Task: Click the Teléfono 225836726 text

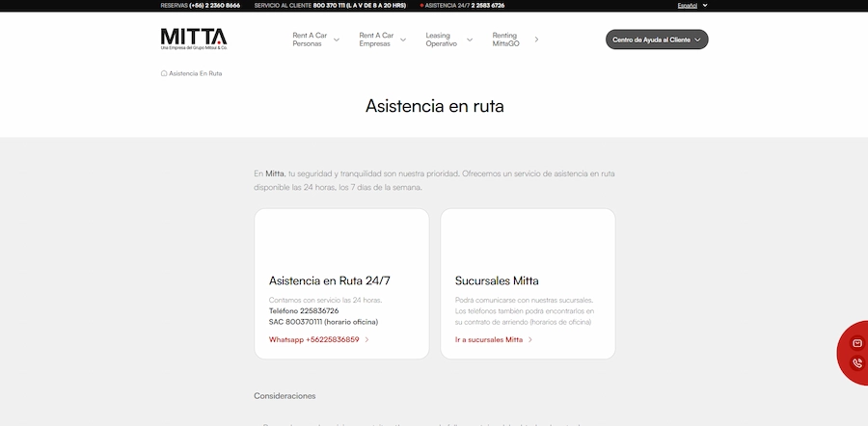Action: pyautogui.click(x=304, y=311)
